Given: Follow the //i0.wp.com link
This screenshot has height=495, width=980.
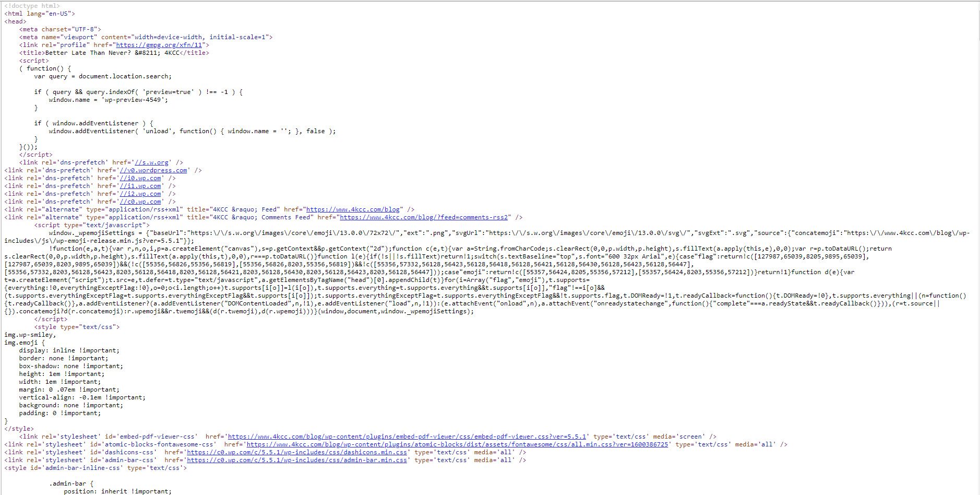Looking at the screenshot, I should [140, 178].
